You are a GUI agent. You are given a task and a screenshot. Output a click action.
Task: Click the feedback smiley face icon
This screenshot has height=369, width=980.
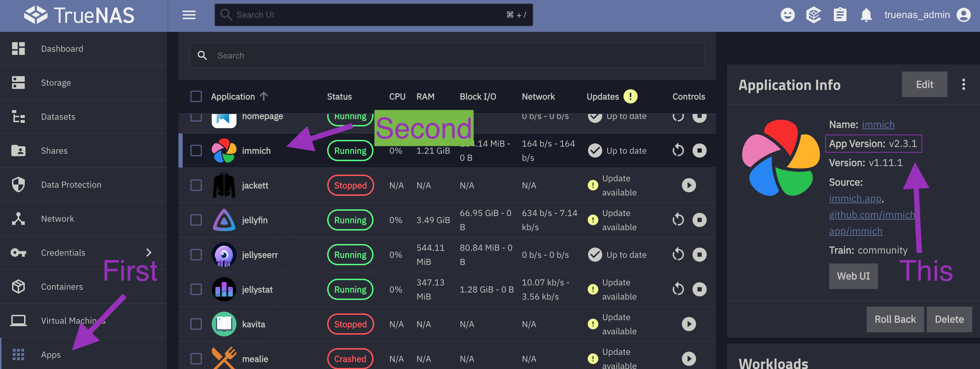pyautogui.click(x=787, y=15)
